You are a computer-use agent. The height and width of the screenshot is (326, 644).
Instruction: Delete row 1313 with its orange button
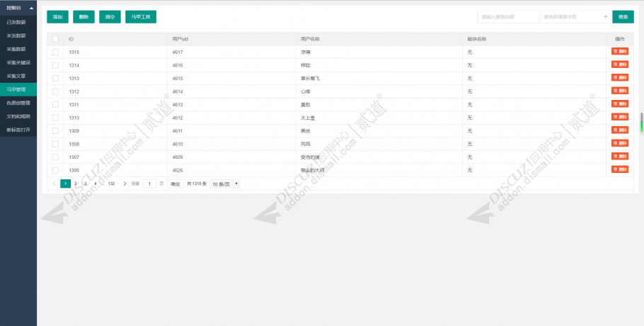[620, 77]
